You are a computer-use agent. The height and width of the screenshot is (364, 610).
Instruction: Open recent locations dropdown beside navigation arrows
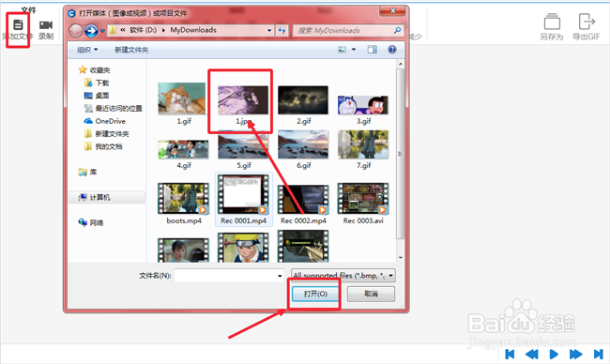click(102, 30)
